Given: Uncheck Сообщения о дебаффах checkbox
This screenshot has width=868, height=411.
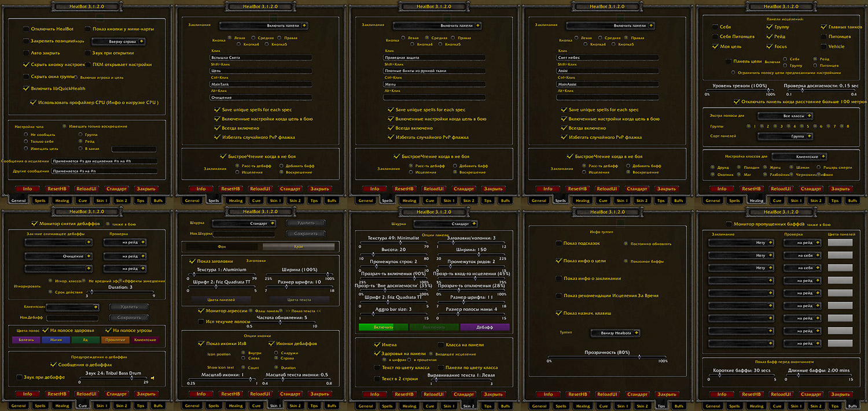Looking at the screenshot, I should 54,365.
